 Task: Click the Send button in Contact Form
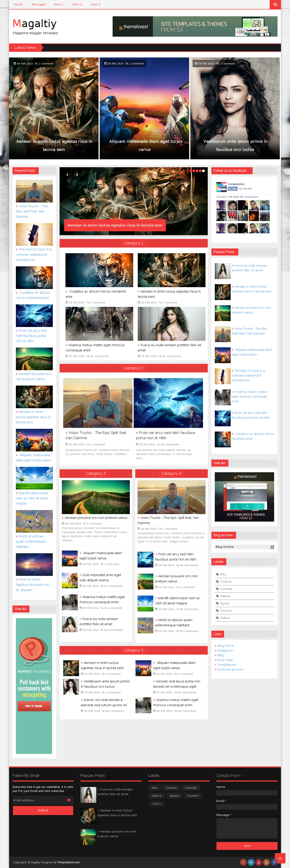pos(247,846)
